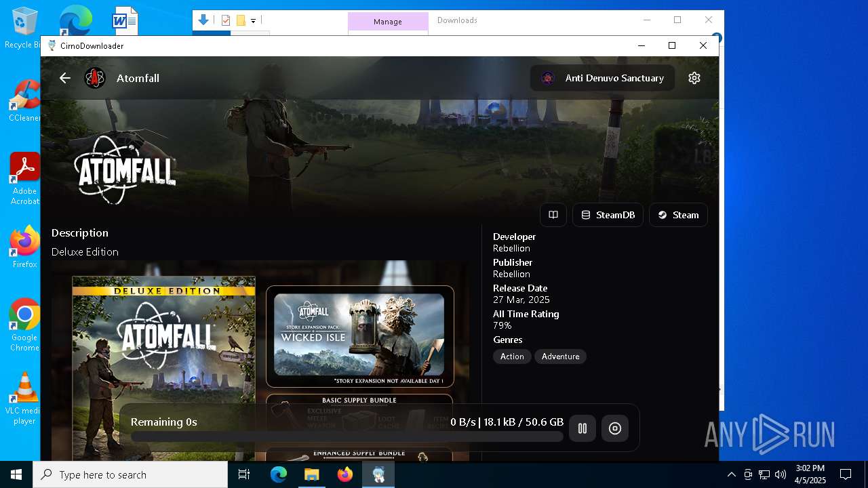Open the network tray icon

[x=764, y=474]
